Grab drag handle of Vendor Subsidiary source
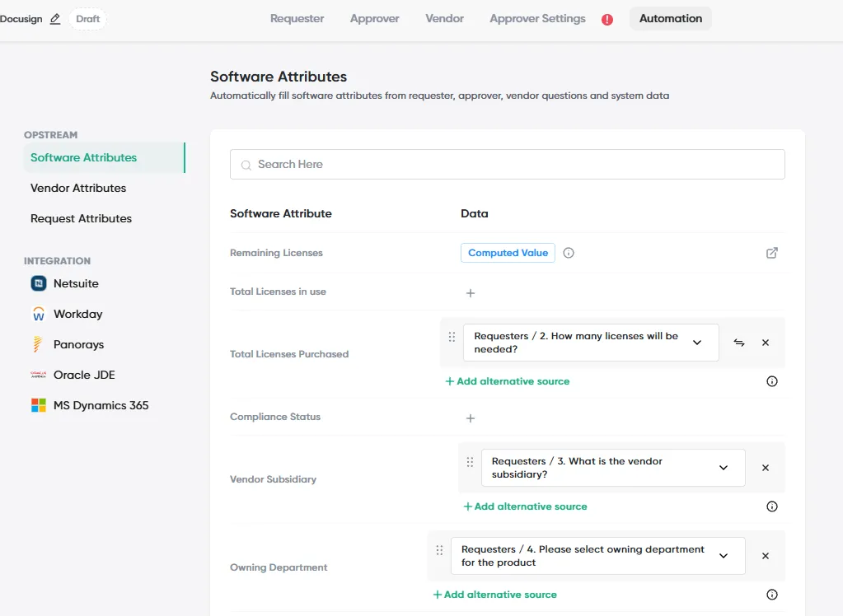The image size is (843, 616). point(470,462)
